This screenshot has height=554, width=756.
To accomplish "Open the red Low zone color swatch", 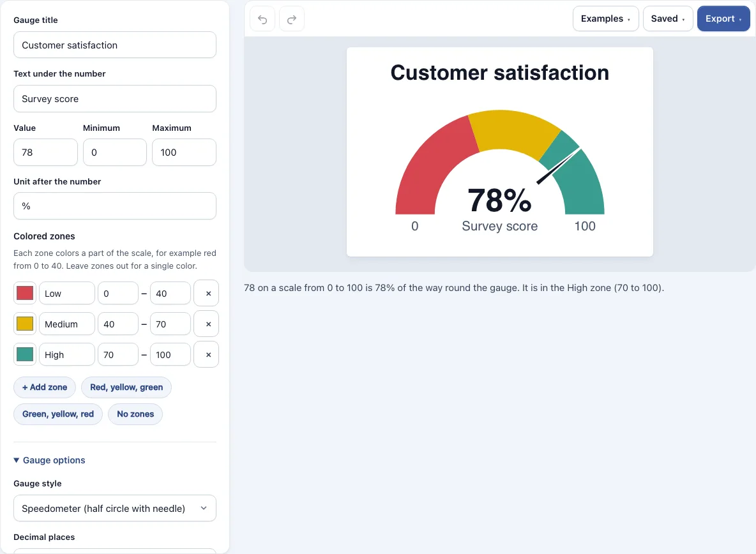I will coord(25,294).
